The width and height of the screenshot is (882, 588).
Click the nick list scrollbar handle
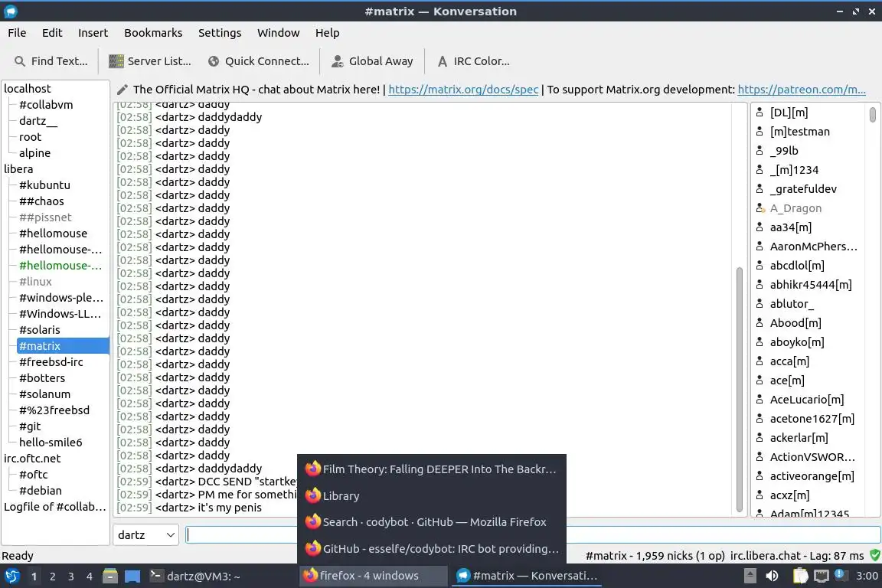pyautogui.click(x=873, y=115)
